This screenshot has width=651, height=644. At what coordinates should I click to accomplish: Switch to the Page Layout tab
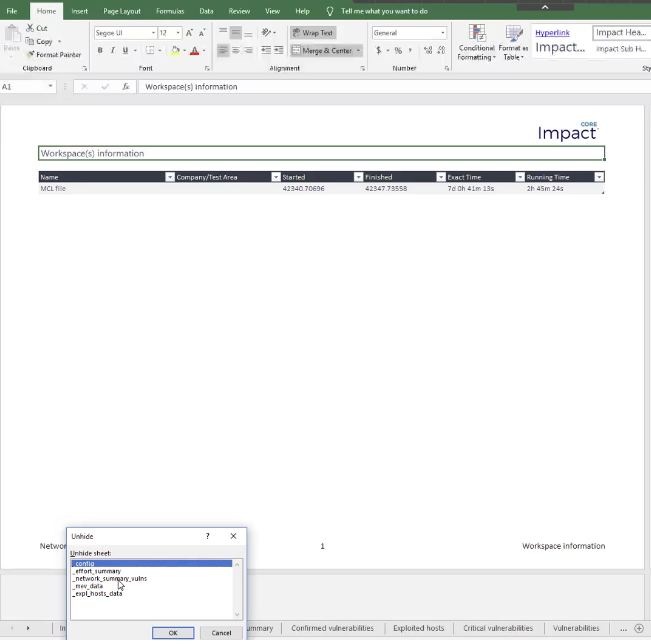pos(122,11)
